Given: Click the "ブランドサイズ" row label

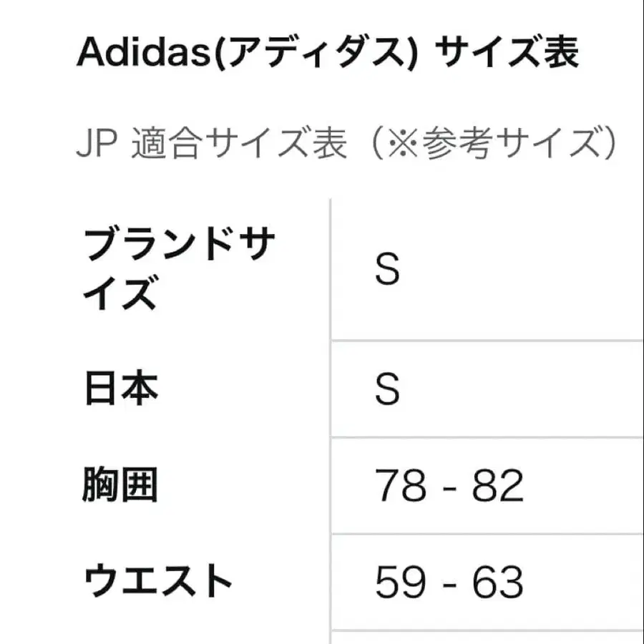Looking at the screenshot, I should tap(179, 270).
